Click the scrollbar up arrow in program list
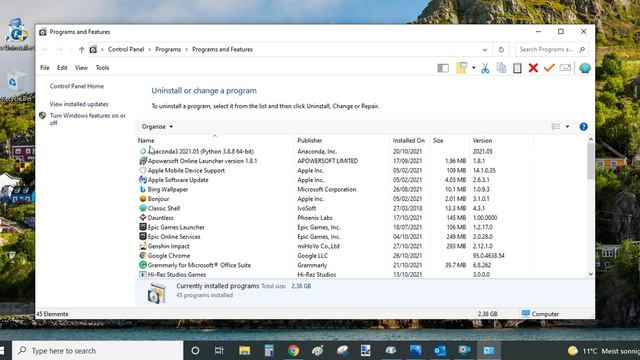The height and width of the screenshot is (360, 640). point(590,140)
